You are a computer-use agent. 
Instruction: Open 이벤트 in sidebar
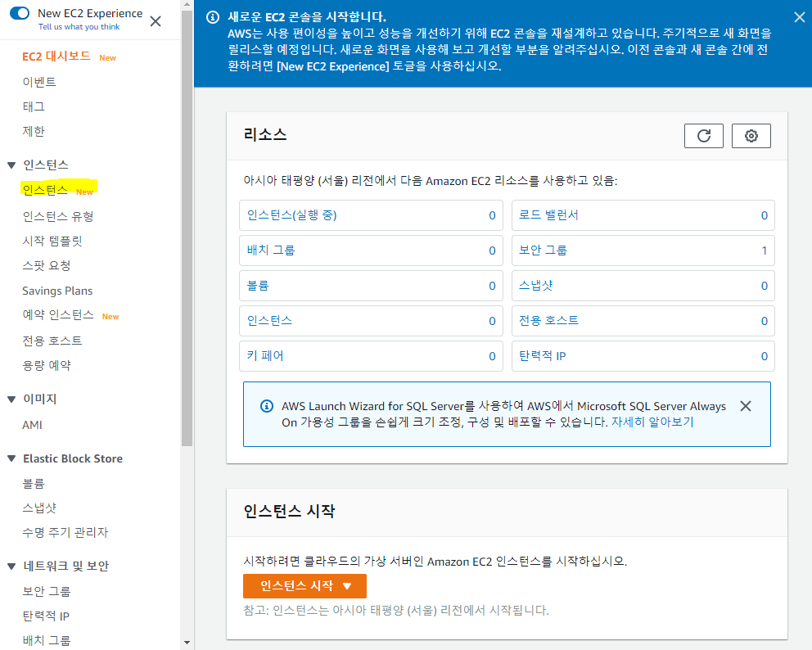[x=39, y=82]
